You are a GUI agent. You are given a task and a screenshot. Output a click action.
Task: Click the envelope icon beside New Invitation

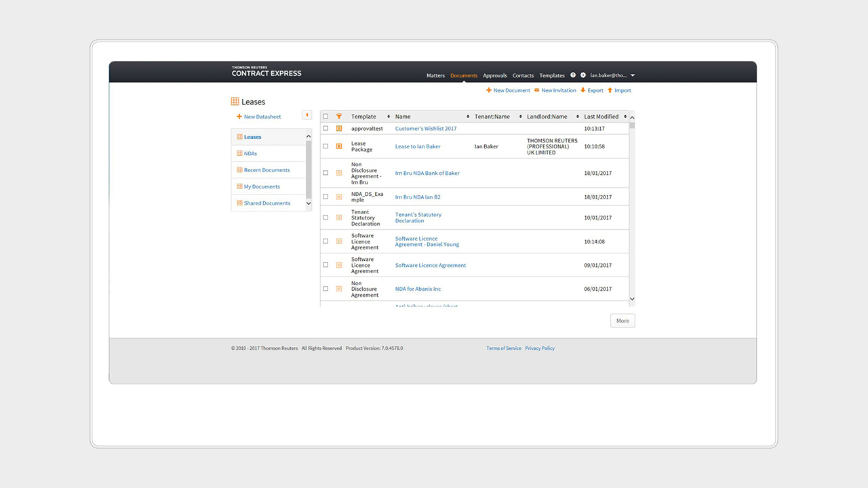537,90
